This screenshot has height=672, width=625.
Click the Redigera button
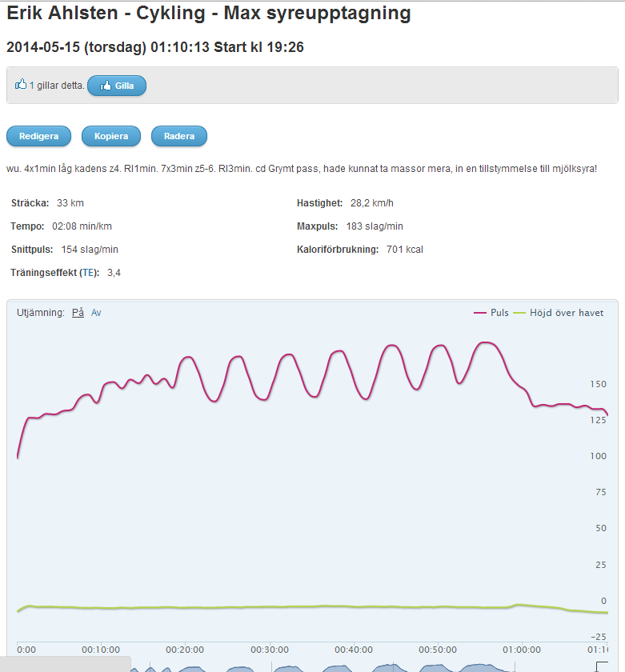pos(38,136)
